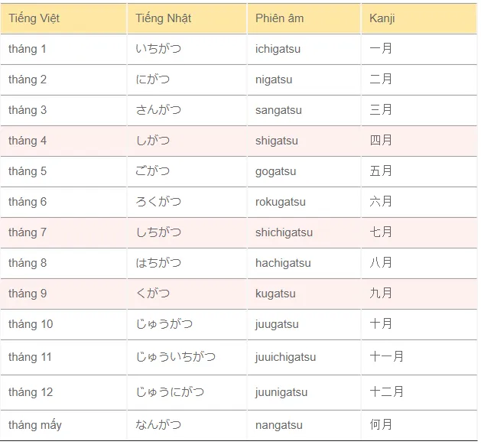Select the 'tháng mấy' cell
The height and width of the screenshot is (448, 481).
pos(35,425)
